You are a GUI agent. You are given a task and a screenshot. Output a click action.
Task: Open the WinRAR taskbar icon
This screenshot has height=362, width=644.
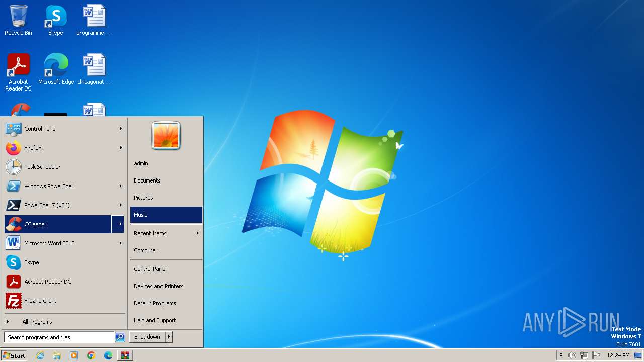125,355
